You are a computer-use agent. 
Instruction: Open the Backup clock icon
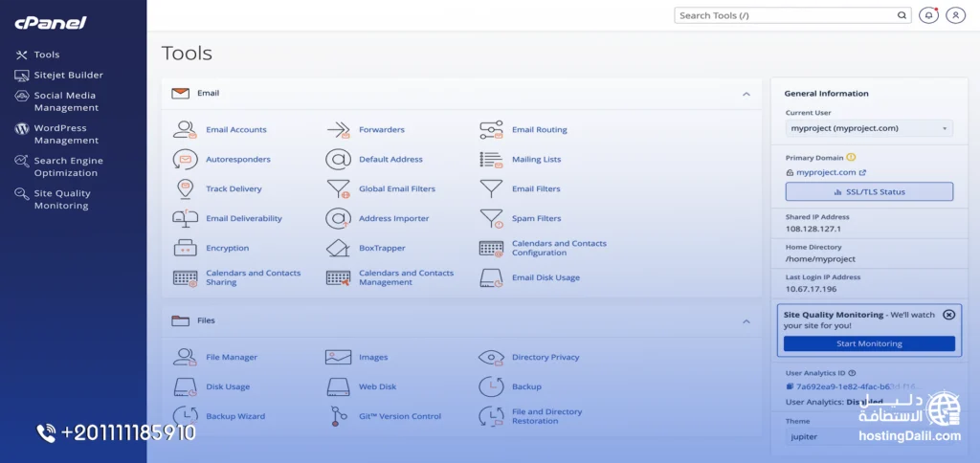click(x=491, y=386)
